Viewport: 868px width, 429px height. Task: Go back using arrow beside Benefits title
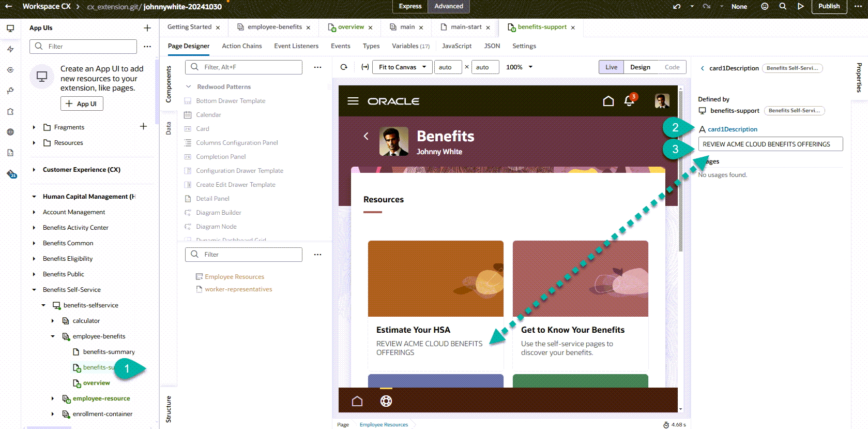(x=366, y=136)
